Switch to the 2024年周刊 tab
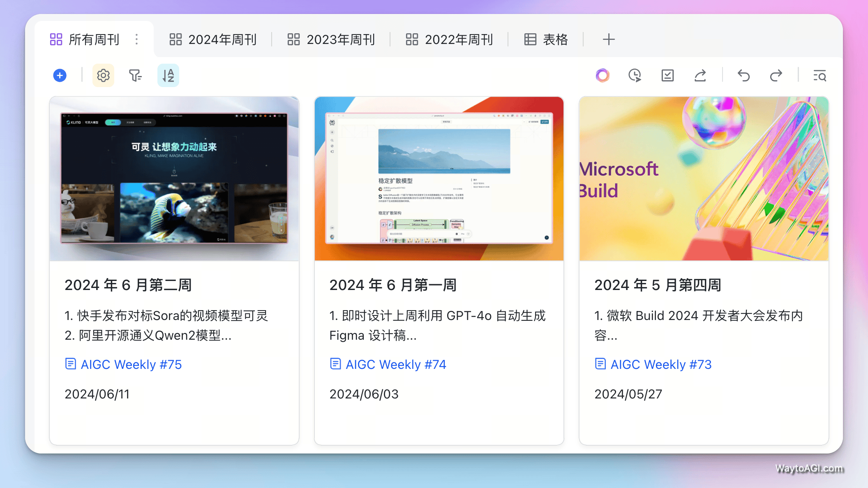The height and width of the screenshot is (488, 868). [213, 39]
